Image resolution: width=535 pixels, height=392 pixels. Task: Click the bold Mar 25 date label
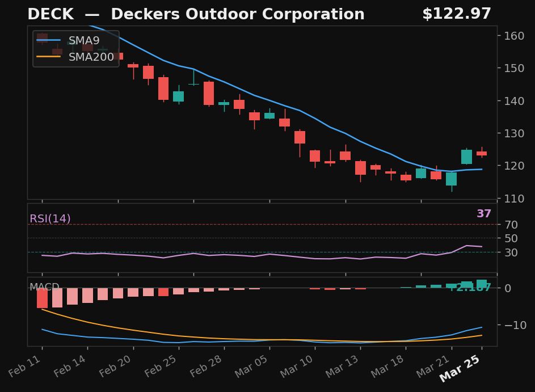tap(460, 369)
